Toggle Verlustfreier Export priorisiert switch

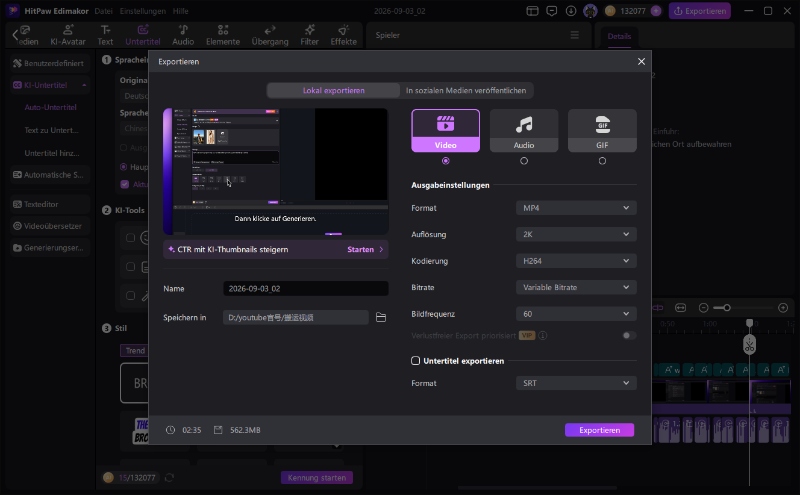click(630, 335)
